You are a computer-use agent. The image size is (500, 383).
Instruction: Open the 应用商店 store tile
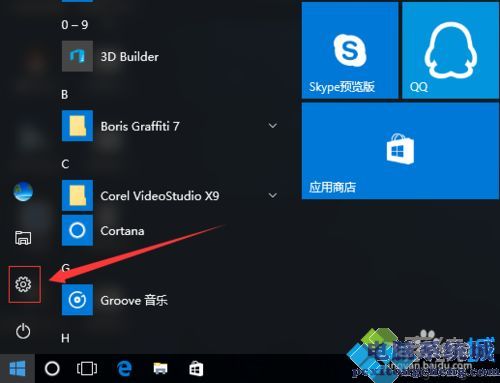pyautogui.click(x=400, y=151)
